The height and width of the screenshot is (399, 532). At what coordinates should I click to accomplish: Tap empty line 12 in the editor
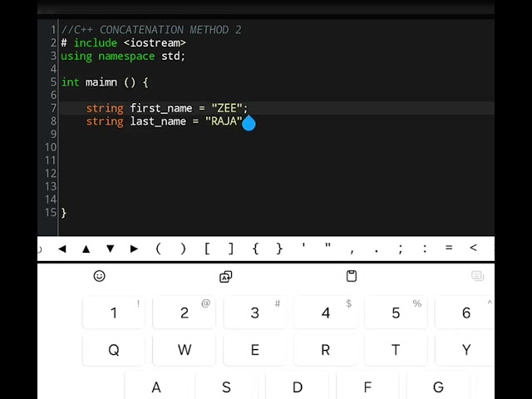pyautogui.click(x=276, y=174)
